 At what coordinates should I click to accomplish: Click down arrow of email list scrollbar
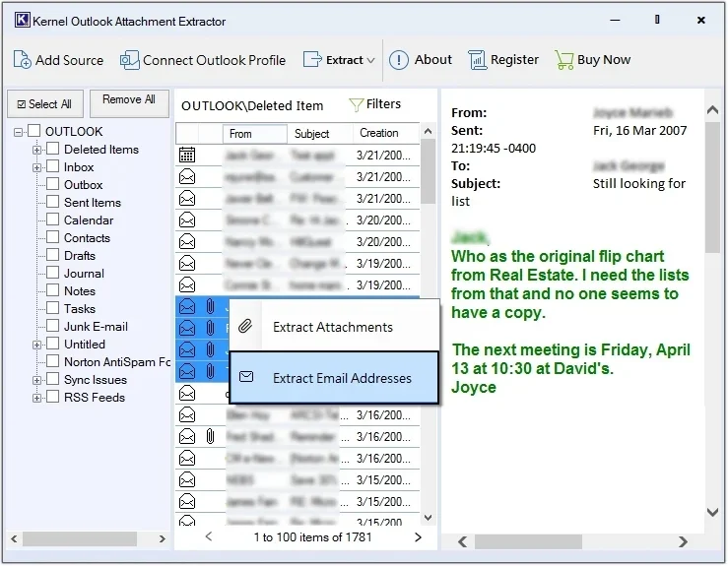429,518
